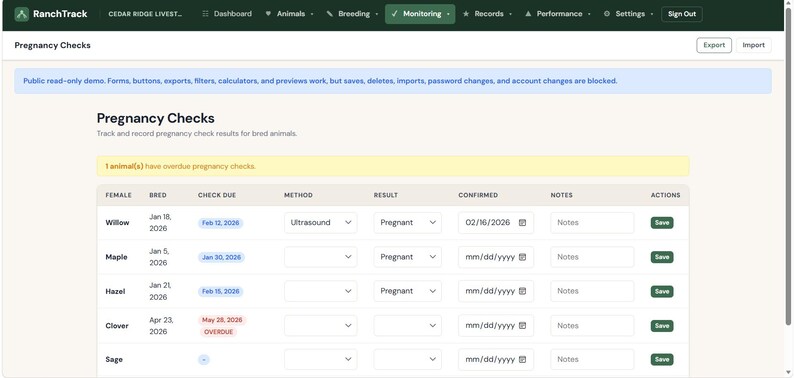The image size is (794, 378).
Task: Click the RanchTrack brand name
Action: pyautogui.click(x=60, y=14)
